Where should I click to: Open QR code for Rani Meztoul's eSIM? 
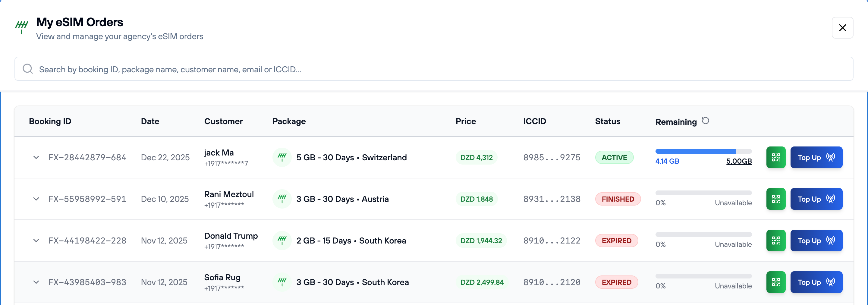click(776, 199)
